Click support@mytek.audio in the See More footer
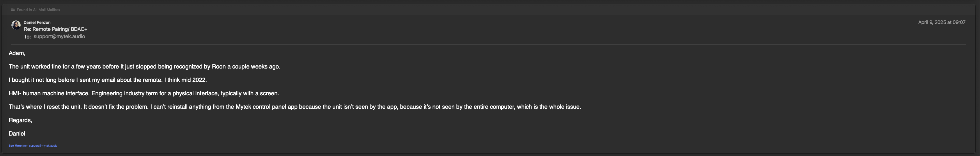Viewport: 980px width, 156px height. [43, 146]
